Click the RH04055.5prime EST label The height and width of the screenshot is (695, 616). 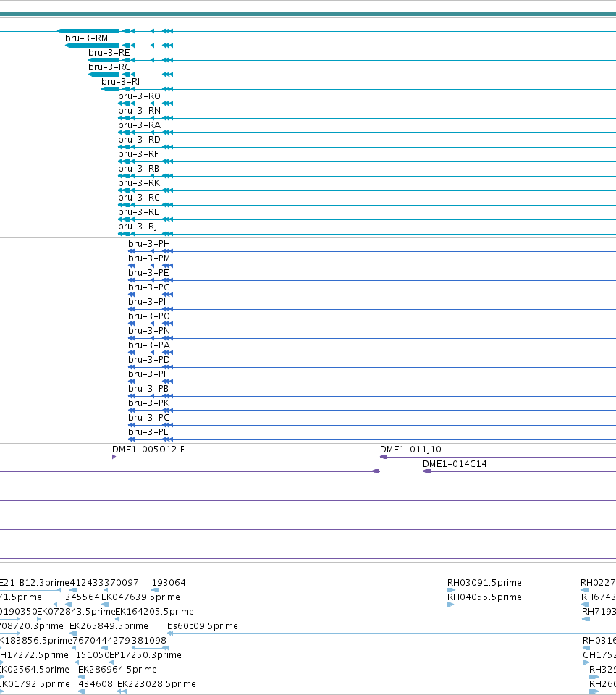484,597
